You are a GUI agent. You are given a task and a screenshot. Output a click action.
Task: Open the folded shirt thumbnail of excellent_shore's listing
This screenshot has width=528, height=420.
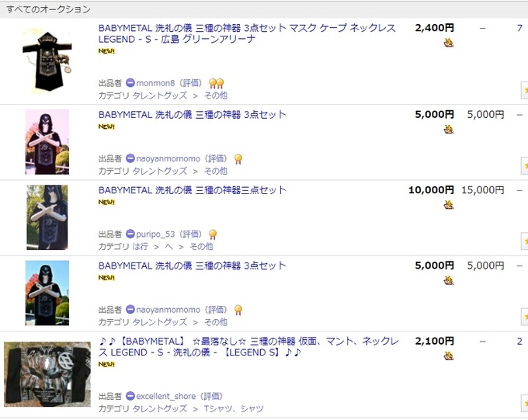(x=47, y=374)
